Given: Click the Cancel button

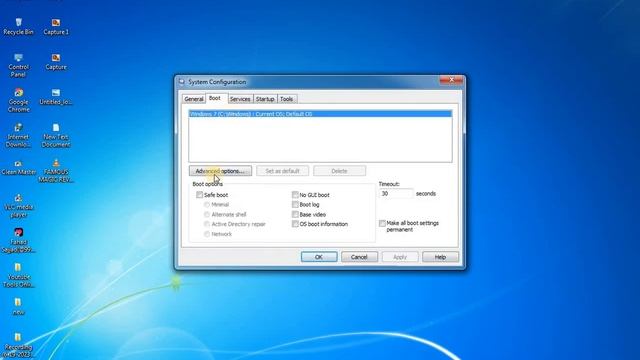Looking at the screenshot, I should 359,257.
